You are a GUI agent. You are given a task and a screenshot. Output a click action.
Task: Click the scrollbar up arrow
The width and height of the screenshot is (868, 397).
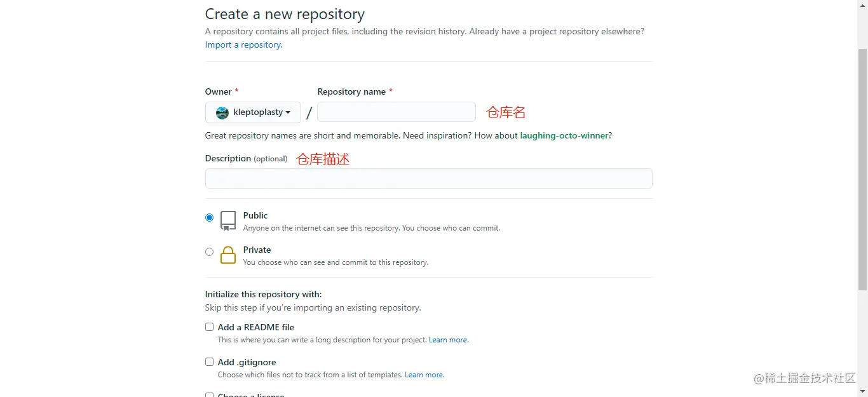pos(862,4)
